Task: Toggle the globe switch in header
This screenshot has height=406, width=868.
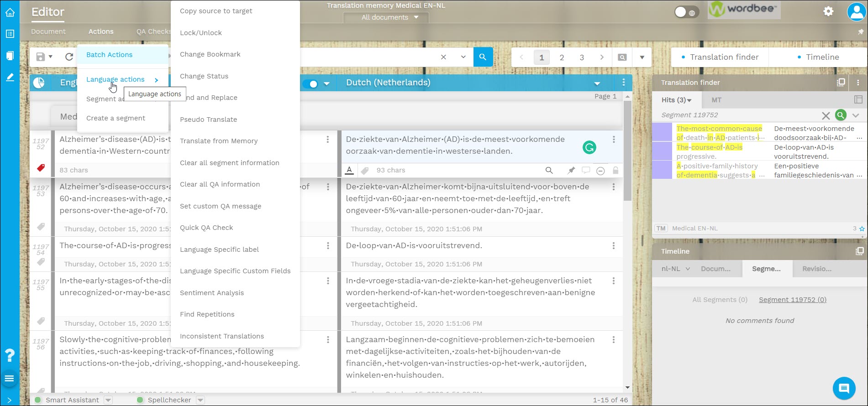Action: point(685,12)
